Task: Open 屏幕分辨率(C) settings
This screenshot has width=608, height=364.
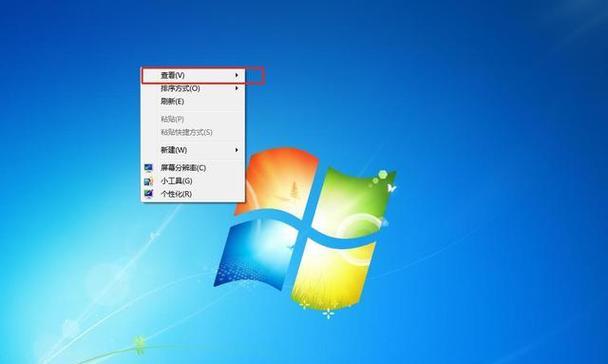Action: tap(193, 168)
